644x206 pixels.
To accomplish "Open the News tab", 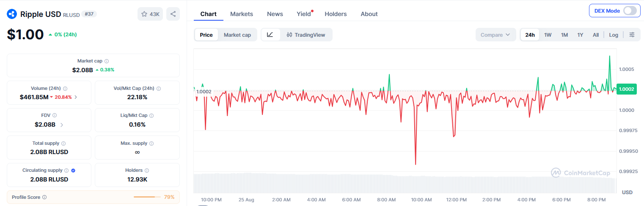I will pyautogui.click(x=275, y=14).
